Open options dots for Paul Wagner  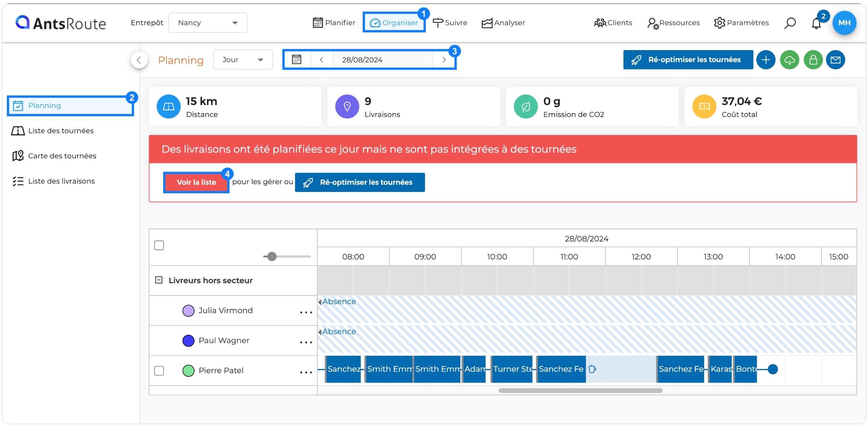pyautogui.click(x=306, y=343)
